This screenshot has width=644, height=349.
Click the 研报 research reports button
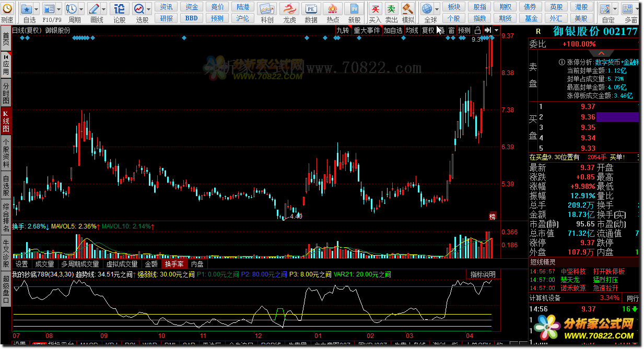(x=167, y=18)
